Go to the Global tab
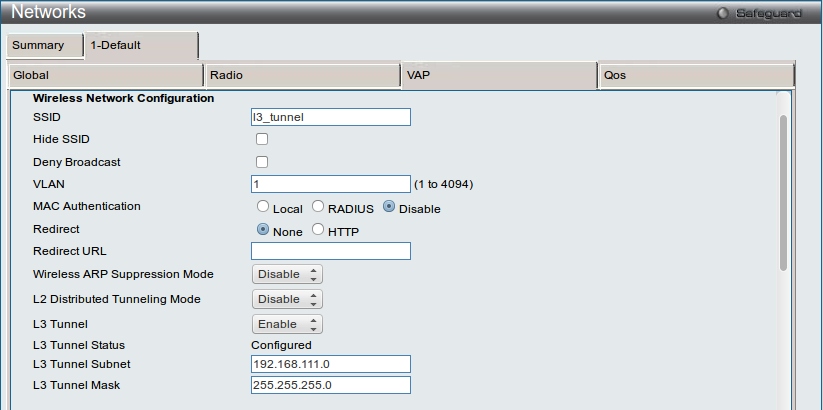Screen dimensions: 823x410 pyautogui.click(x=105, y=75)
